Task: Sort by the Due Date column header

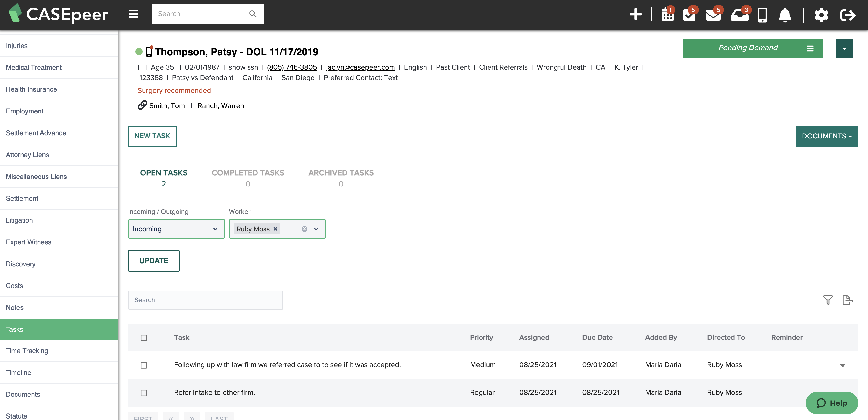Action: pos(597,337)
